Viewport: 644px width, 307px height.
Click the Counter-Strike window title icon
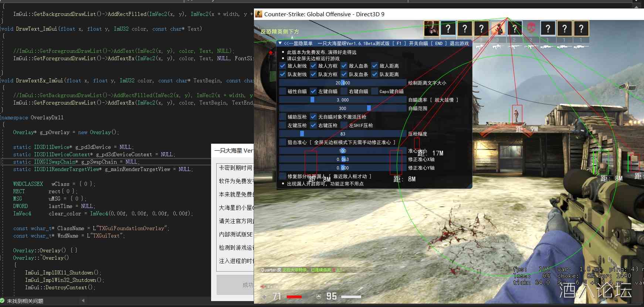(x=259, y=14)
